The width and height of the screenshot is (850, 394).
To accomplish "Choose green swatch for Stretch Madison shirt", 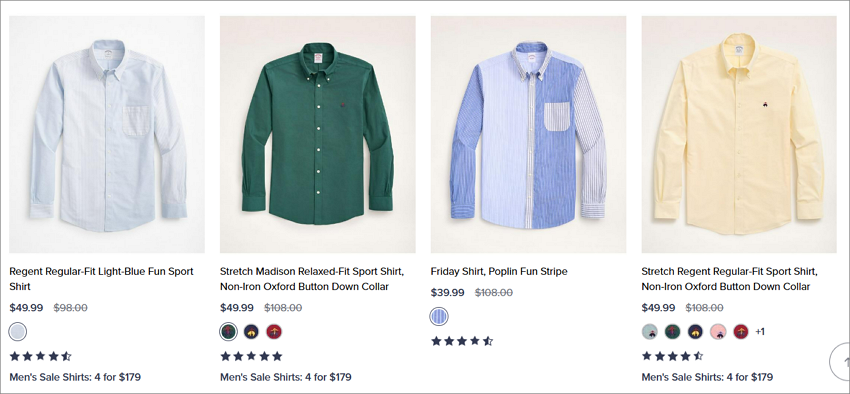I will (228, 331).
